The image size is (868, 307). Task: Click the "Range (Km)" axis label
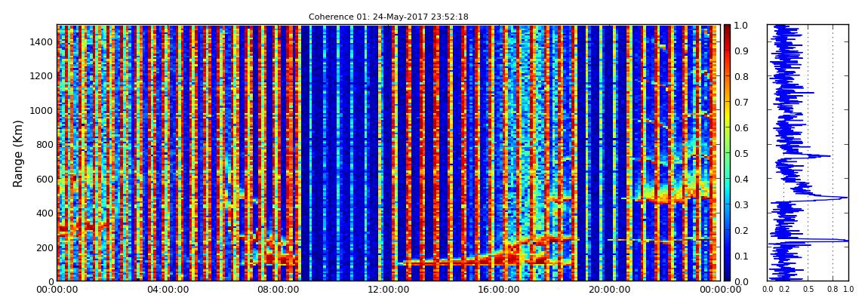pyautogui.click(x=18, y=153)
